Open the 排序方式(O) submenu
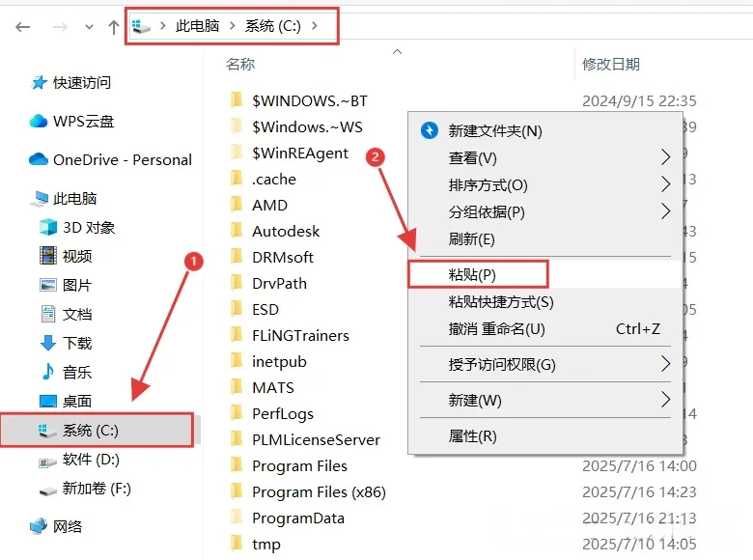This screenshot has width=753, height=560. (x=545, y=185)
